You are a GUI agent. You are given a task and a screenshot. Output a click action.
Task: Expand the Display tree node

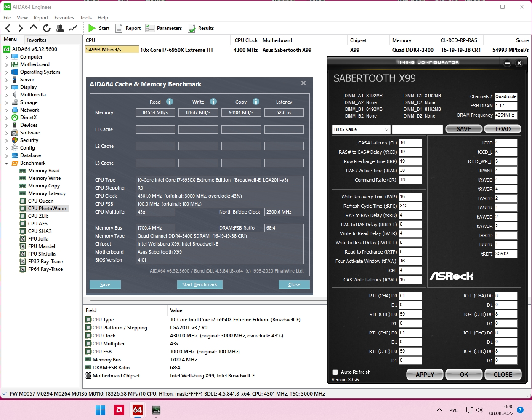coord(6,87)
